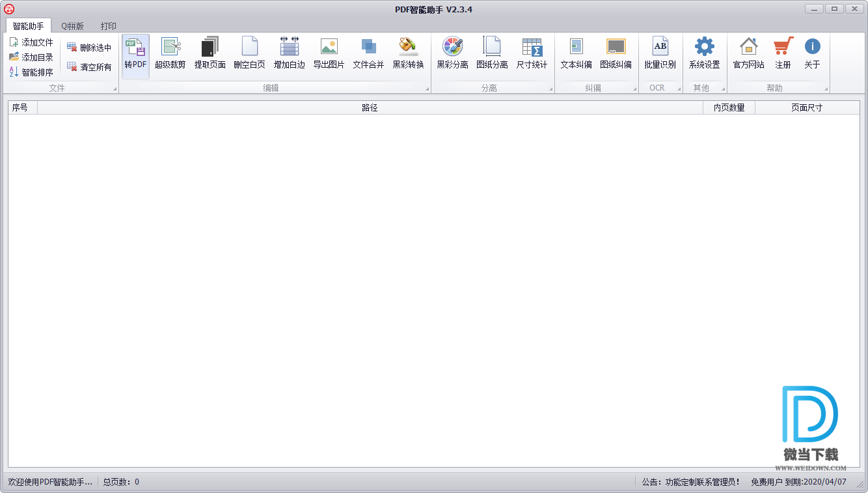Click the 页面尺寸 column header
This screenshot has width=868, height=493.
pos(807,107)
